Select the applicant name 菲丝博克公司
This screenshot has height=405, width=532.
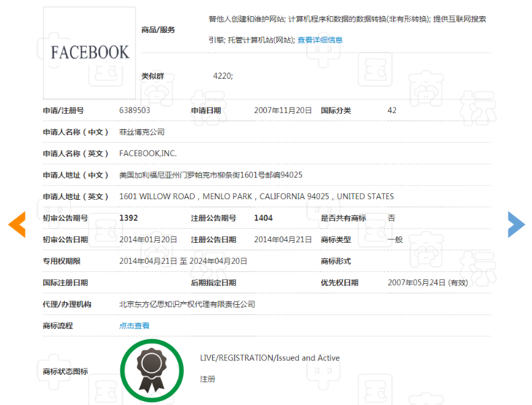click(x=142, y=132)
